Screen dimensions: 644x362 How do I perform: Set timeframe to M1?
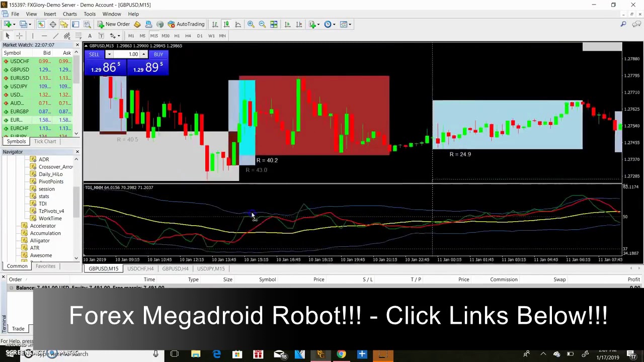coord(131,36)
